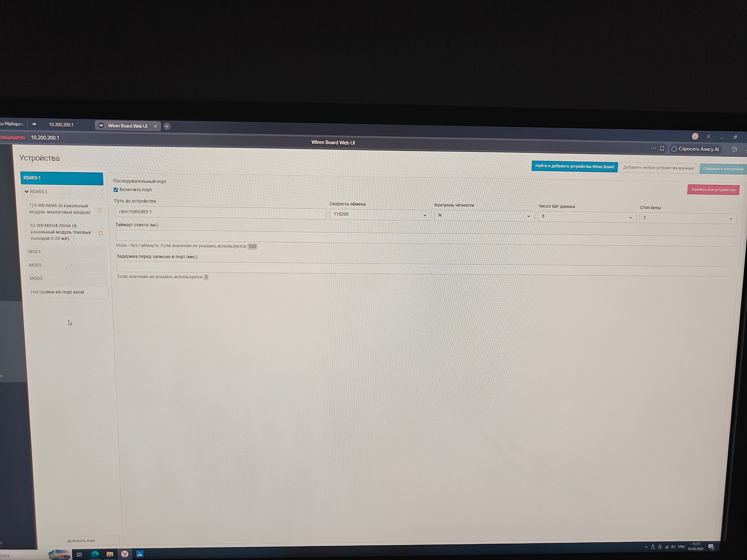Select device 63 WB-MAO4-20mA in the tree
This screenshot has width=747, height=560.
coord(61,232)
